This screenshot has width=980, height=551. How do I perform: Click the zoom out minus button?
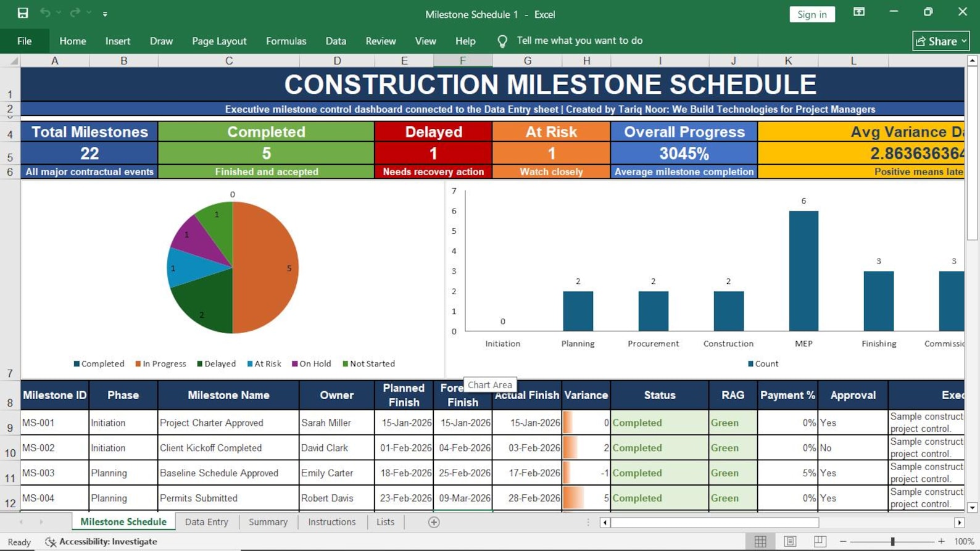(x=843, y=541)
